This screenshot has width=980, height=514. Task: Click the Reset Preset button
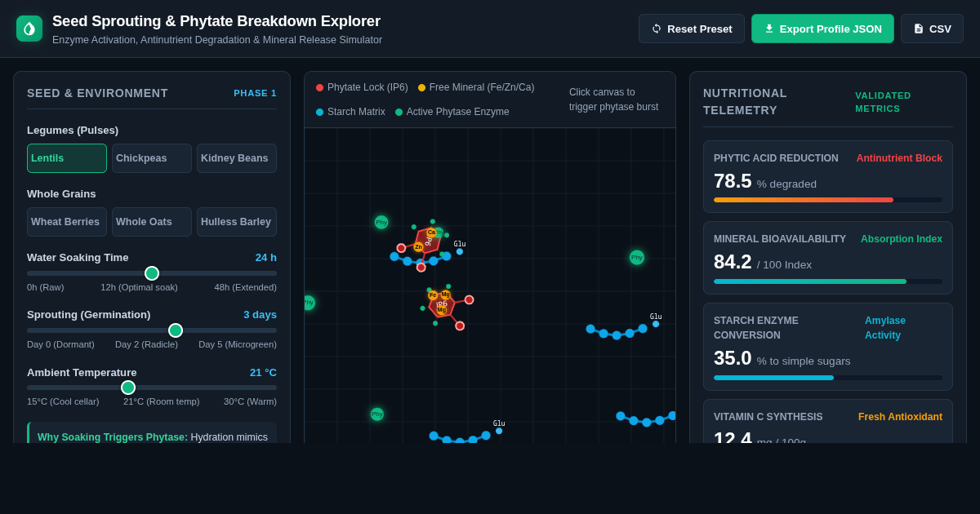(692, 29)
